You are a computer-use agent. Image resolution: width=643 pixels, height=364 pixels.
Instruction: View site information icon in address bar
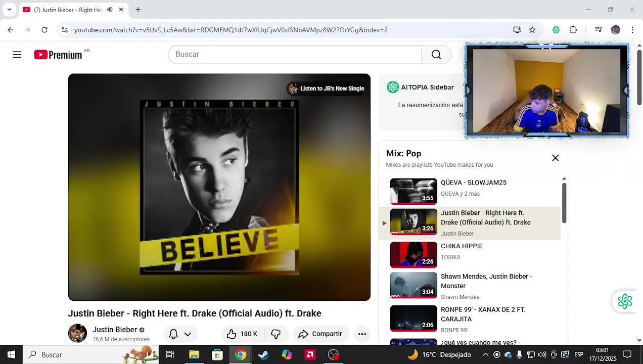[x=64, y=30]
